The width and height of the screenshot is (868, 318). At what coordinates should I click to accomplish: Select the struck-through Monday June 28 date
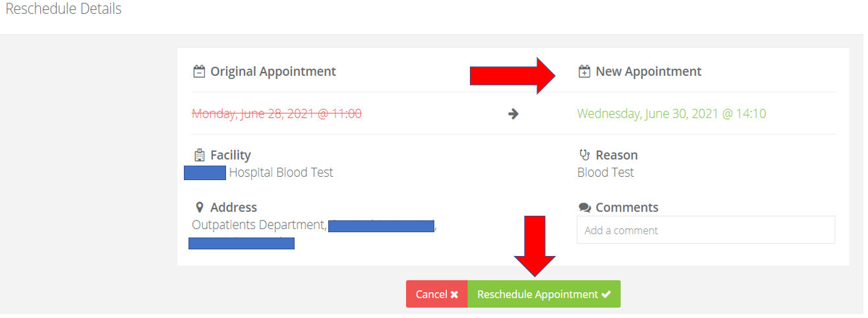click(277, 113)
